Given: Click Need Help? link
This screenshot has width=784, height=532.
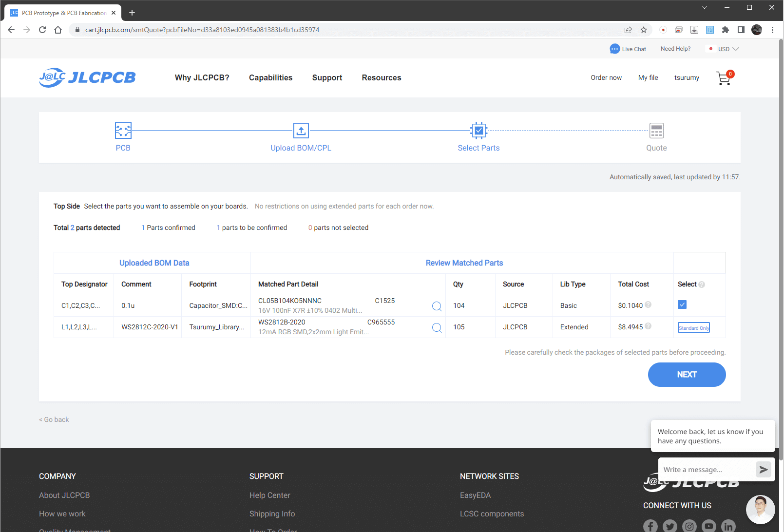Looking at the screenshot, I should (x=675, y=49).
